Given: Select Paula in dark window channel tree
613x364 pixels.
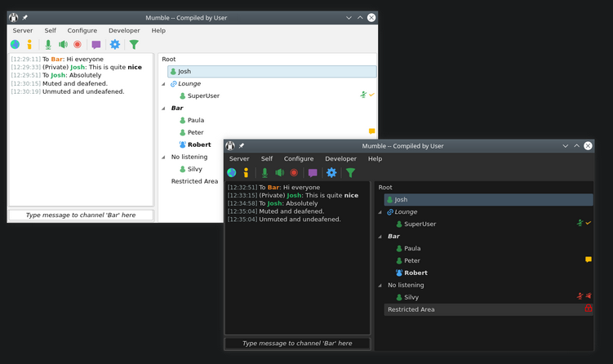Looking at the screenshot, I should [412, 249].
